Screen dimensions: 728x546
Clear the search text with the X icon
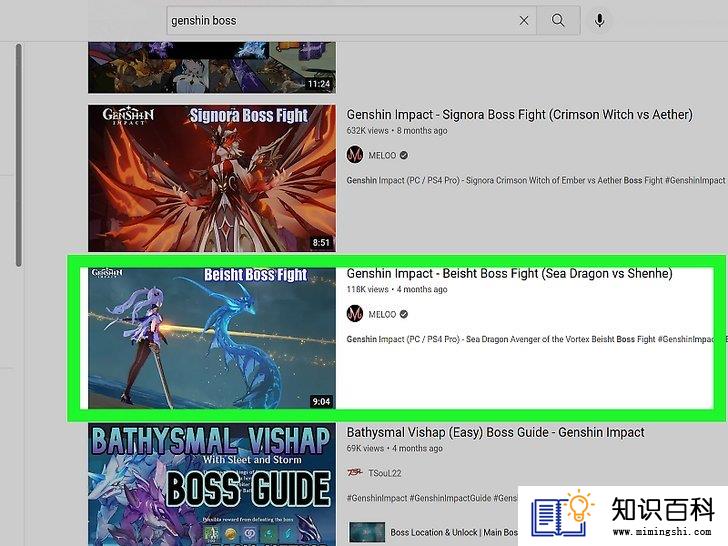point(524,20)
